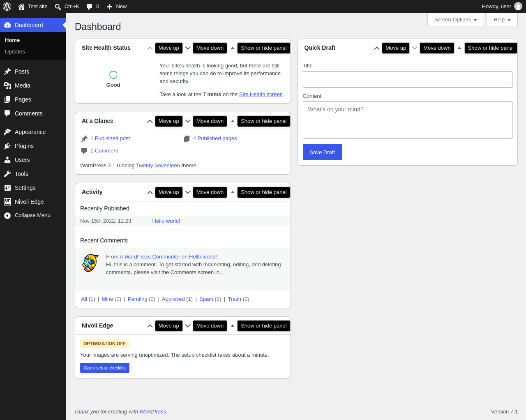
Task: Toggle the Activity panel with its triangle
Action: click(233, 192)
